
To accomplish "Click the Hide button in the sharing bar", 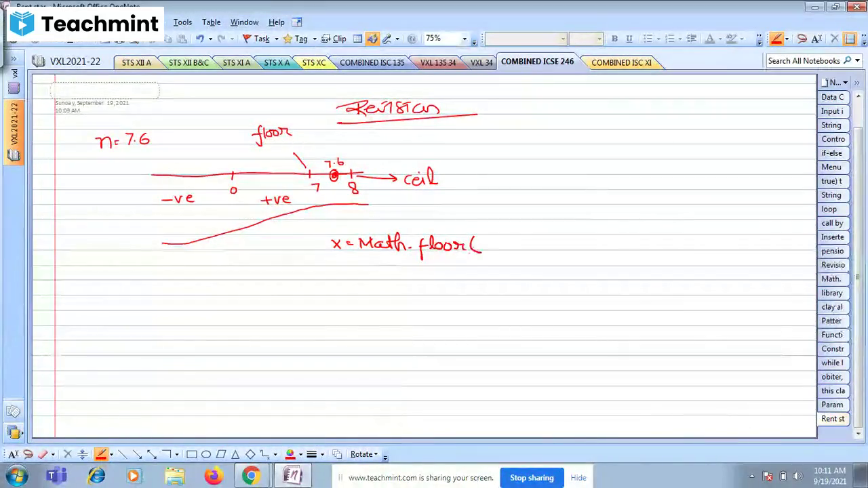I will 578,477.
